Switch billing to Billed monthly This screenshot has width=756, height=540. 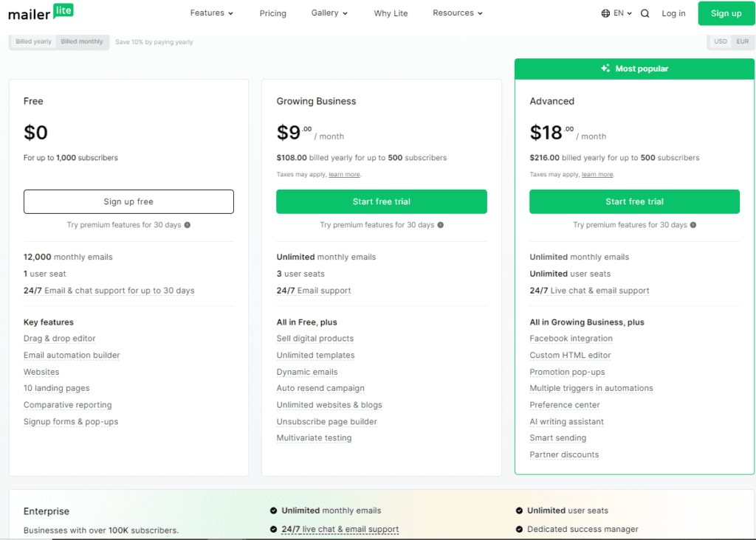coord(82,41)
